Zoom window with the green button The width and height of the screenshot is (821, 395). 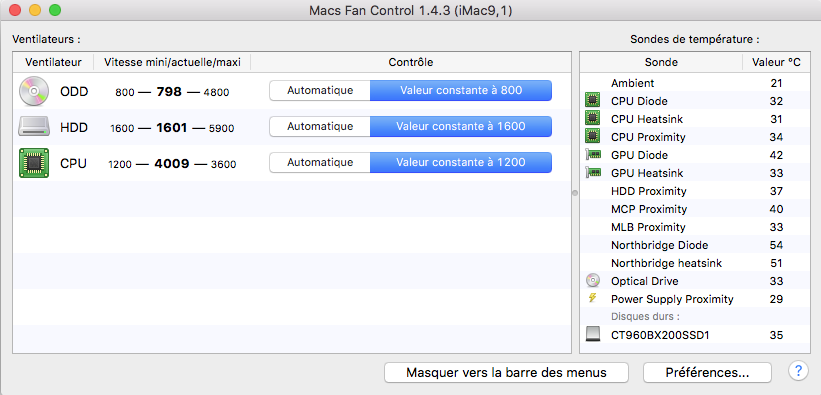pyautogui.click(x=55, y=10)
